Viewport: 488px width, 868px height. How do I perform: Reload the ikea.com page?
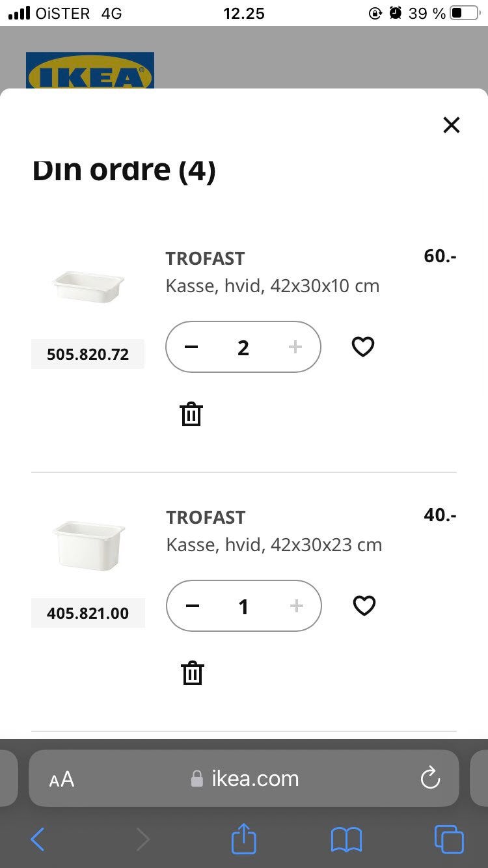pyautogui.click(x=430, y=778)
